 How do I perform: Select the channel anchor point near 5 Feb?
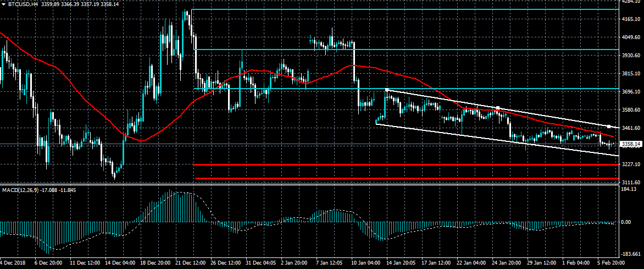pyautogui.click(x=609, y=127)
